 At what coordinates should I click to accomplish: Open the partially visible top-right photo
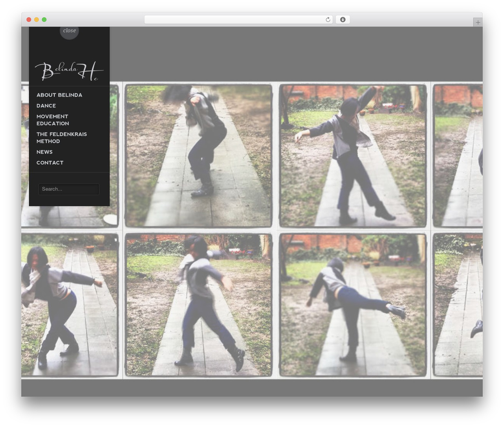click(x=458, y=156)
